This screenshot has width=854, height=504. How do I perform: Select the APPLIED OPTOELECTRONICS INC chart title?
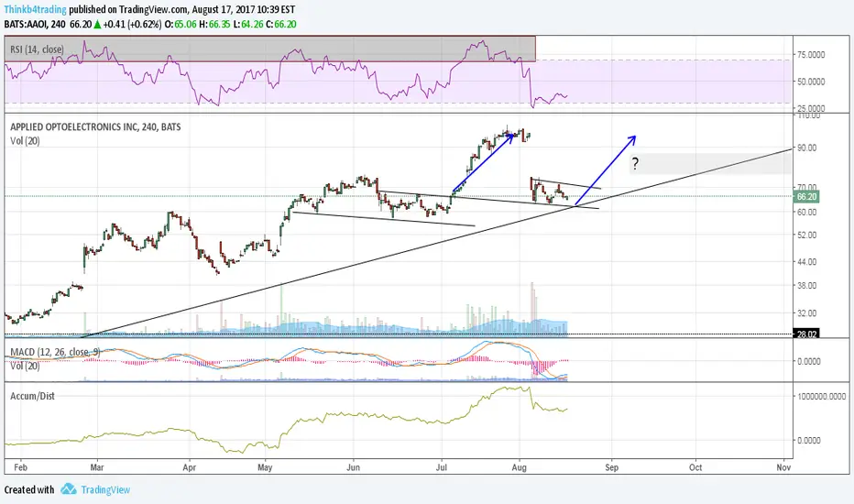click(x=95, y=127)
